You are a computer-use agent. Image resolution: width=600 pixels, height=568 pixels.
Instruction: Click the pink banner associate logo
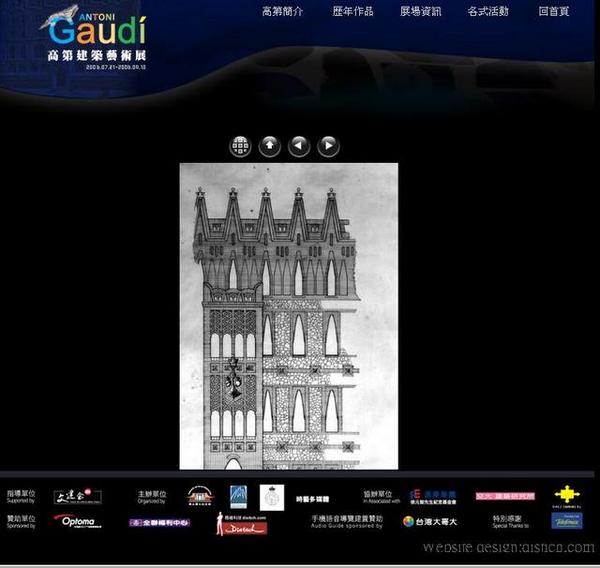tap(505, 496)
